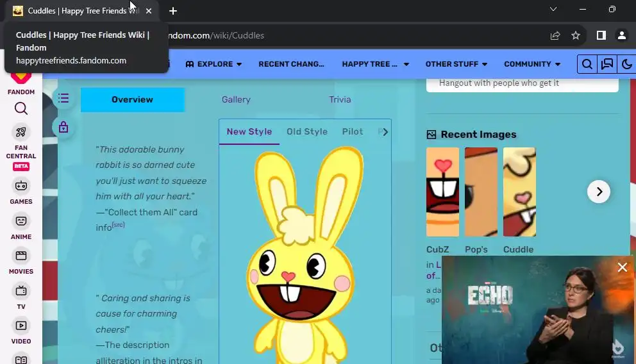Open the browser profile icon
Screen dimensions: 636x364
622,36
